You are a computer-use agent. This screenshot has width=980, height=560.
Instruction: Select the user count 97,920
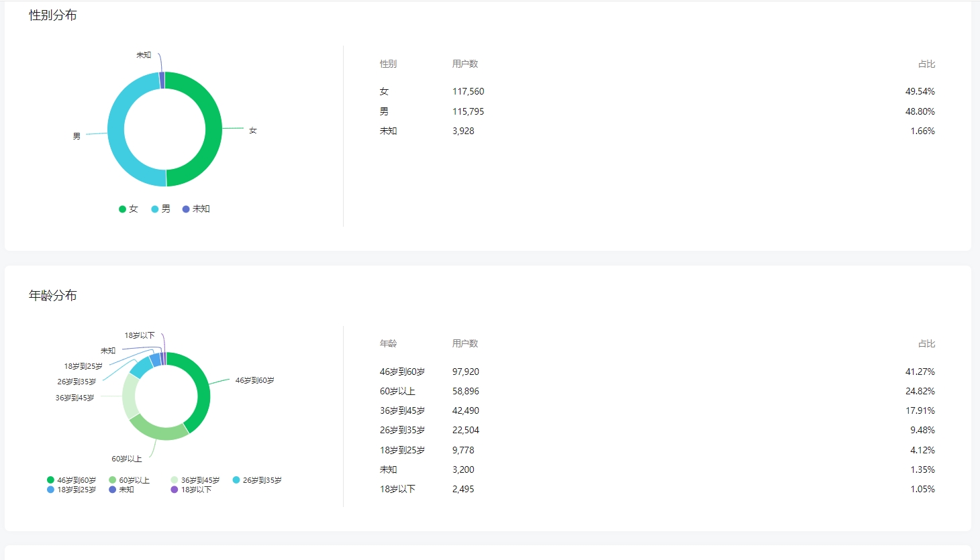(466, 372)
